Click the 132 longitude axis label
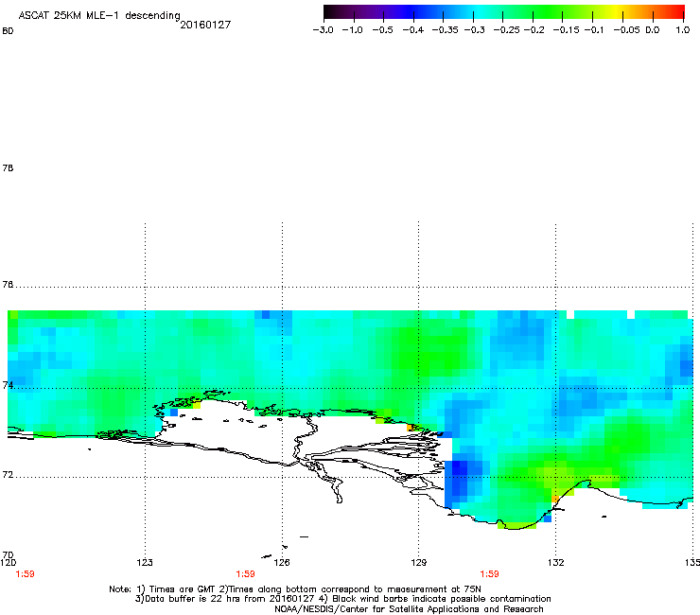Image resolution: width=700 pixels, height=615 pixels. [556, 562]
